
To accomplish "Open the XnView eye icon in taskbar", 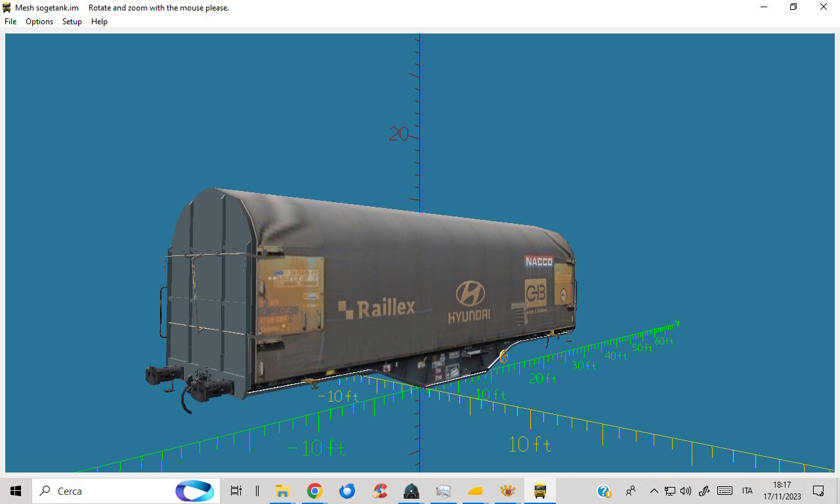I will (x=508, y=491).
